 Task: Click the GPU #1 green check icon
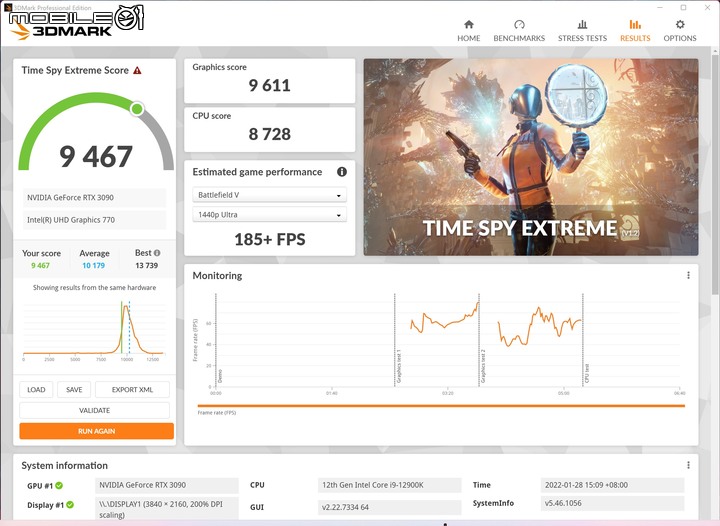click(59, 485)
